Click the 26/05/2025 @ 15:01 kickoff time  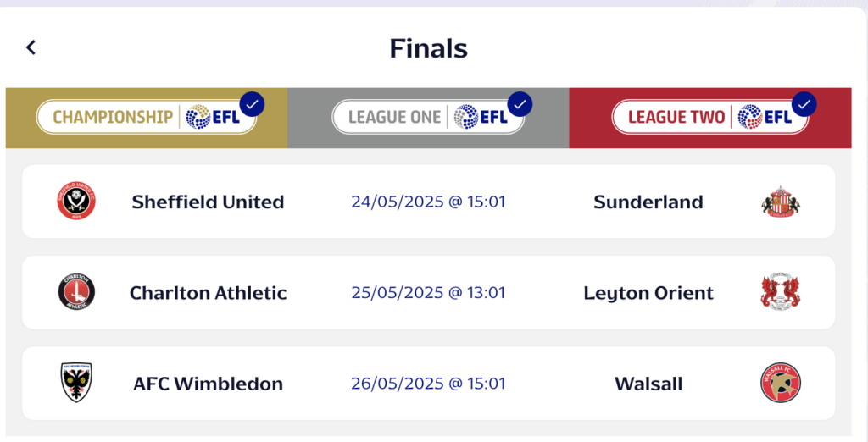(x=428, y=384)
